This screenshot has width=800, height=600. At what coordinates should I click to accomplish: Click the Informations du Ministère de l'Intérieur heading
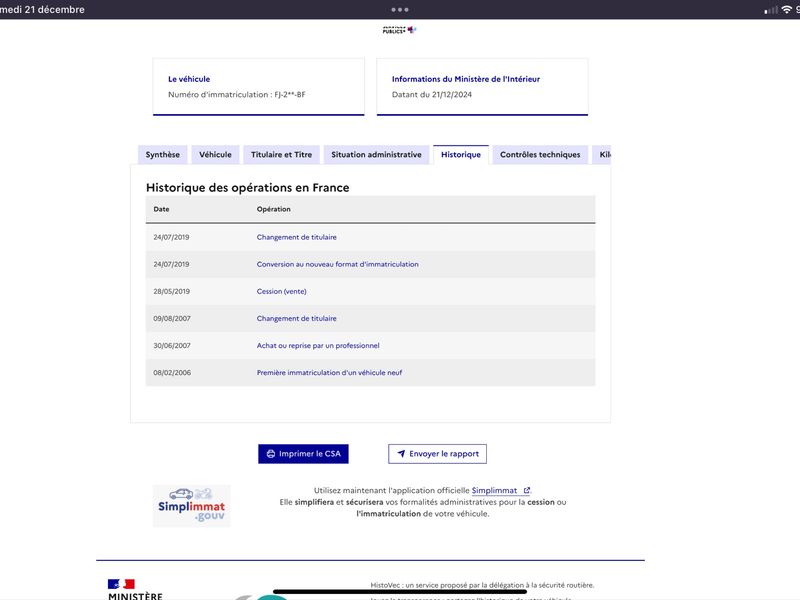pos(466,79)
